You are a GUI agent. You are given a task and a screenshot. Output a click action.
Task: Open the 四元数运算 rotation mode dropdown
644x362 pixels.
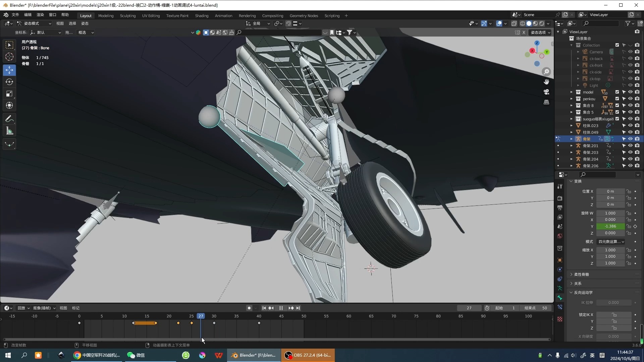pos(611,242)
